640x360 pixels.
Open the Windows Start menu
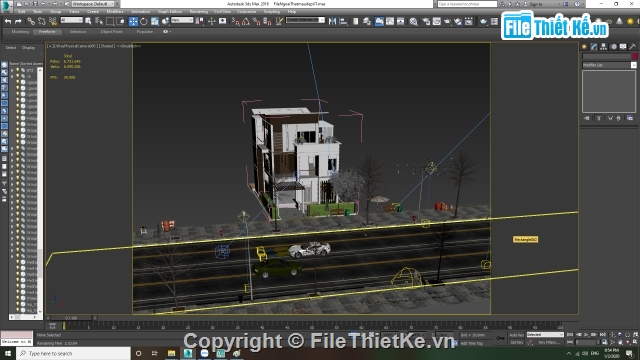click(8, 353)
